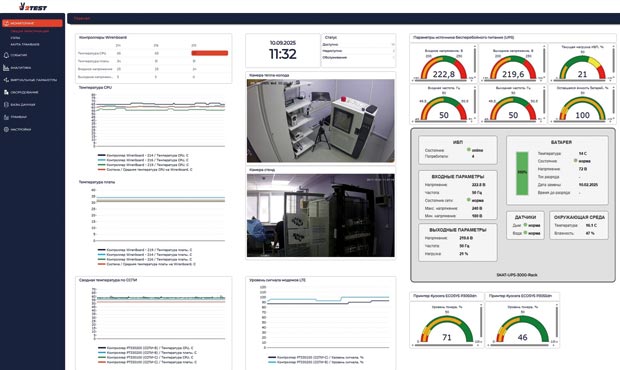
Task: Click the БАТАРЕЯ block heading
Action: [x=561, y=142]
